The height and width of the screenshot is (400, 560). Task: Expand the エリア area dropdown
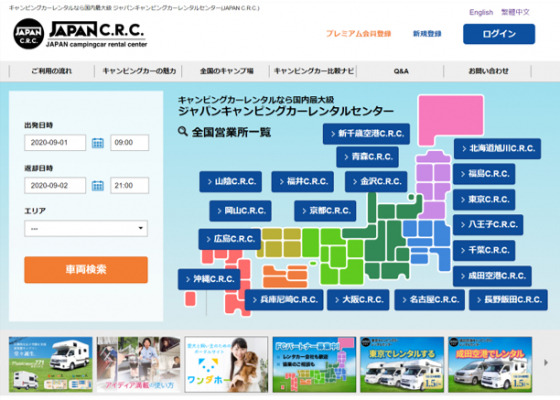[86, 229]
